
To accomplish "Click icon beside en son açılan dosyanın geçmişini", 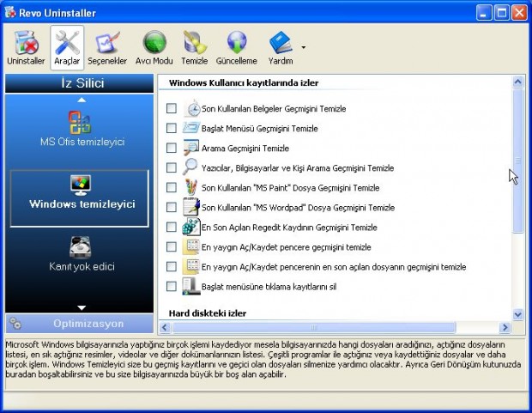I will [191, 266].
